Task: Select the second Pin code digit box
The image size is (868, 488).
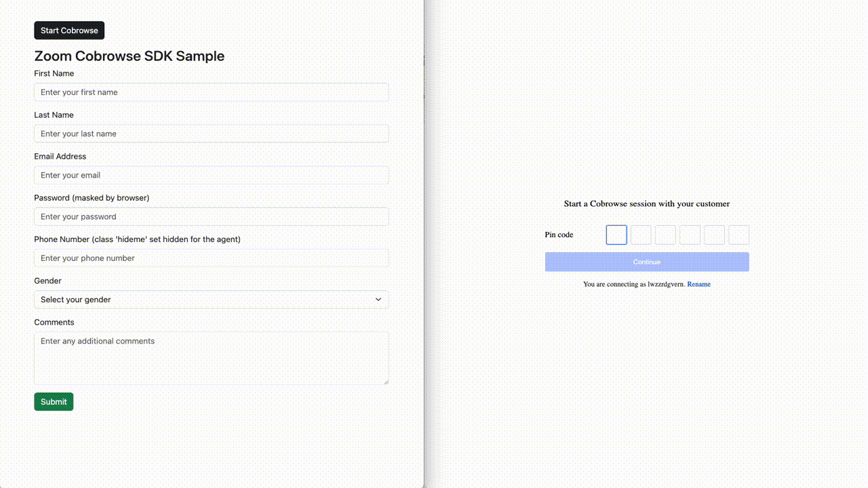Action: point(641,235)
